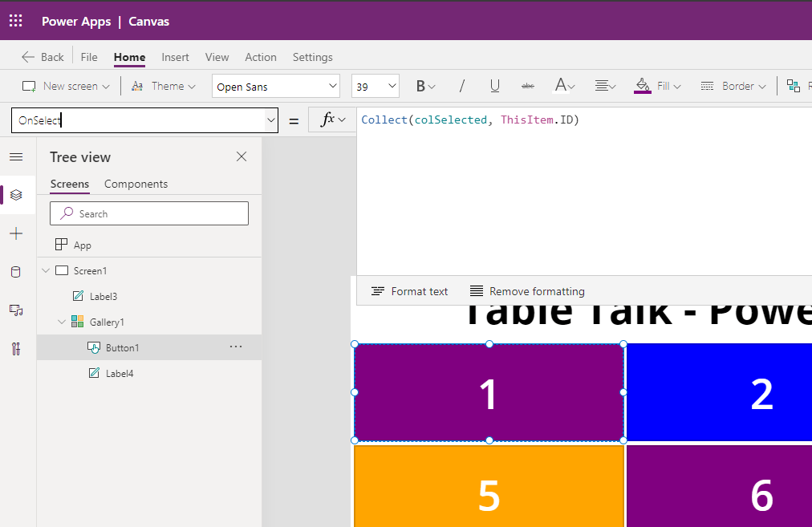Screen dimensions: 812x527
Task: Collapse the Gallery1 tree node
Action: coord(62,322)
